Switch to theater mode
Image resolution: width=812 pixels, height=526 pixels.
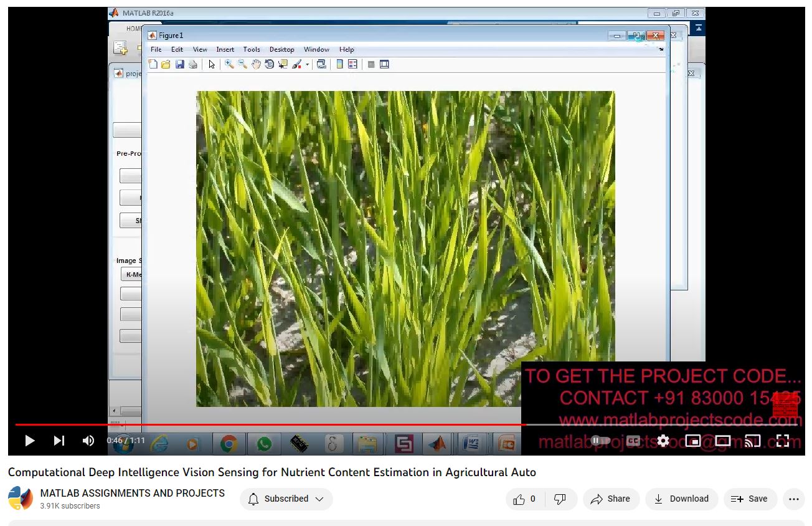pyautogui.click(x=723, y=441)
